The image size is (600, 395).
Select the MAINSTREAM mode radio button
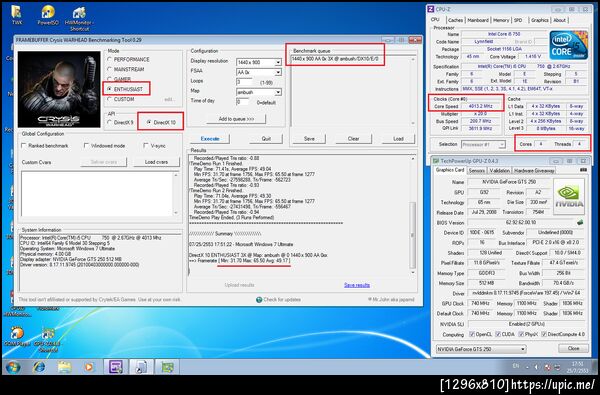point(109,69)
